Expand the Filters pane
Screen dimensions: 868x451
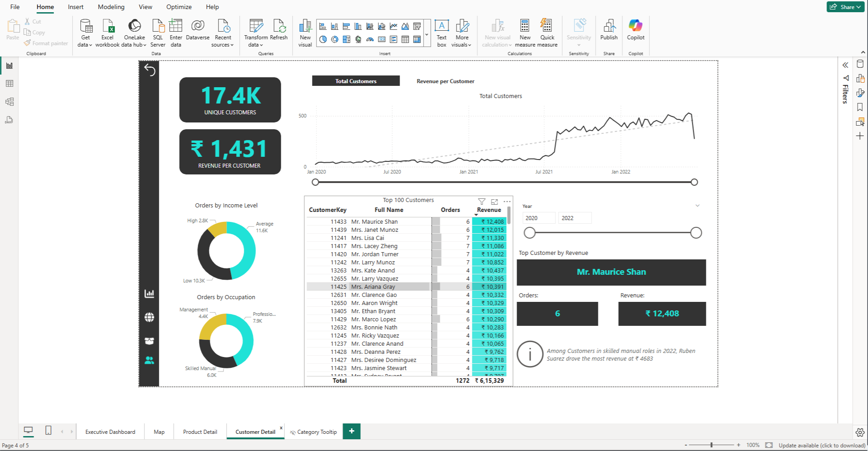pos(845,65)
